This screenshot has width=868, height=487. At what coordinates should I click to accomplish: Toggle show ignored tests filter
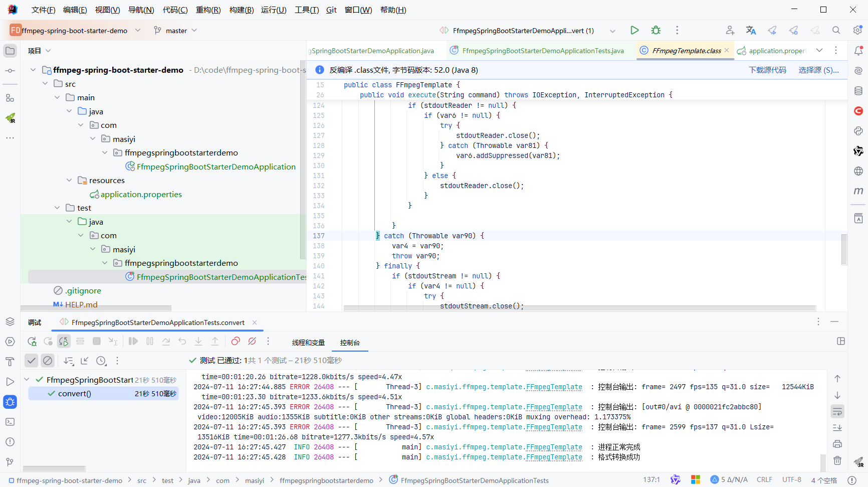[48, 361]
